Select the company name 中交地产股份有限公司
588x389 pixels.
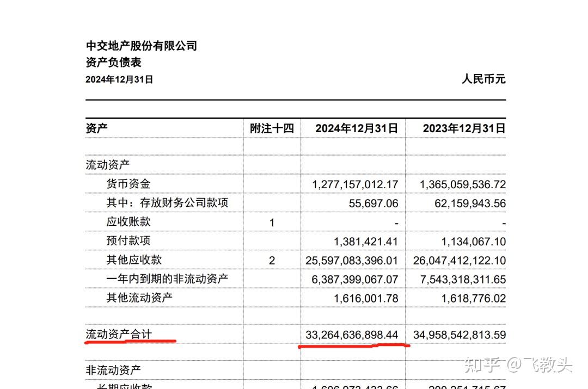tap(142, 46)
